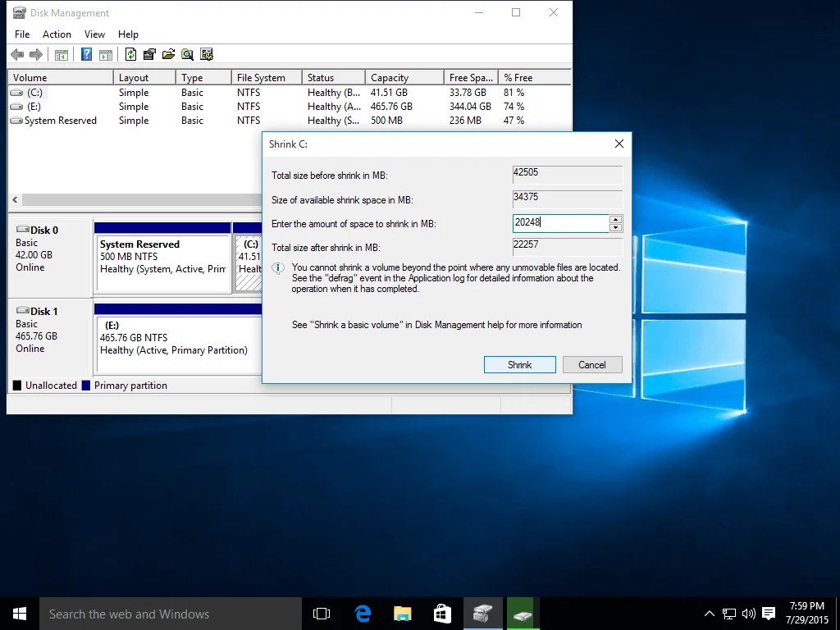Image resolution: width=840 pixels, height=630 pixels.
Task: Click the (E:) partition block on Disk 1
Action: (177, 336)
